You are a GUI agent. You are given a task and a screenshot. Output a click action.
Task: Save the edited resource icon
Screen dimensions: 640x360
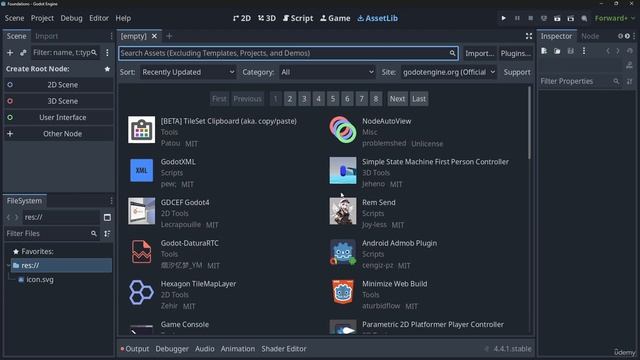pos(571,51)
